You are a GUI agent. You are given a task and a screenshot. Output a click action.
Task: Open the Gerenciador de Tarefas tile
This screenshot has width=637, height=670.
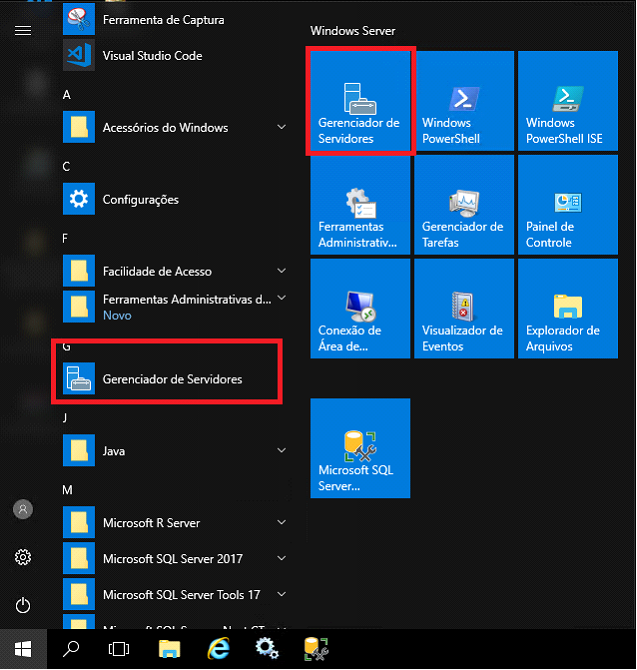(x=464, y=205)
